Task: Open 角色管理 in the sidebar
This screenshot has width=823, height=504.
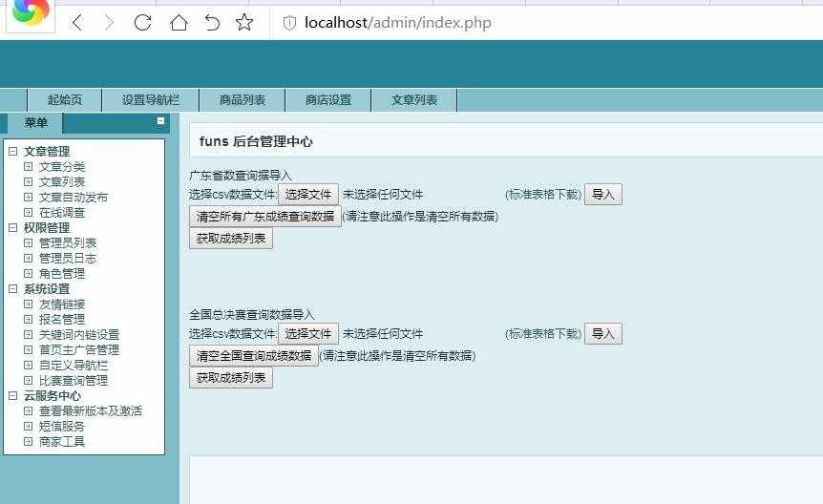Action: point(62,274)
